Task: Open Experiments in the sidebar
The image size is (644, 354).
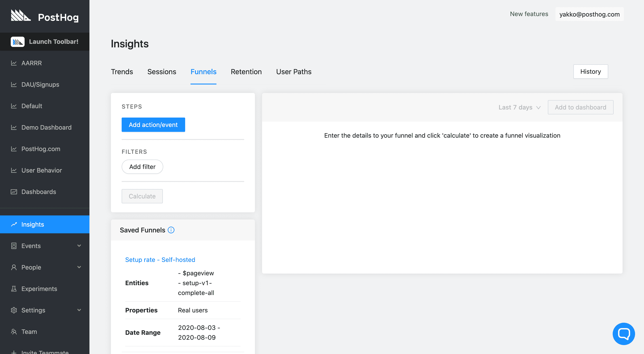Action: 45,289
